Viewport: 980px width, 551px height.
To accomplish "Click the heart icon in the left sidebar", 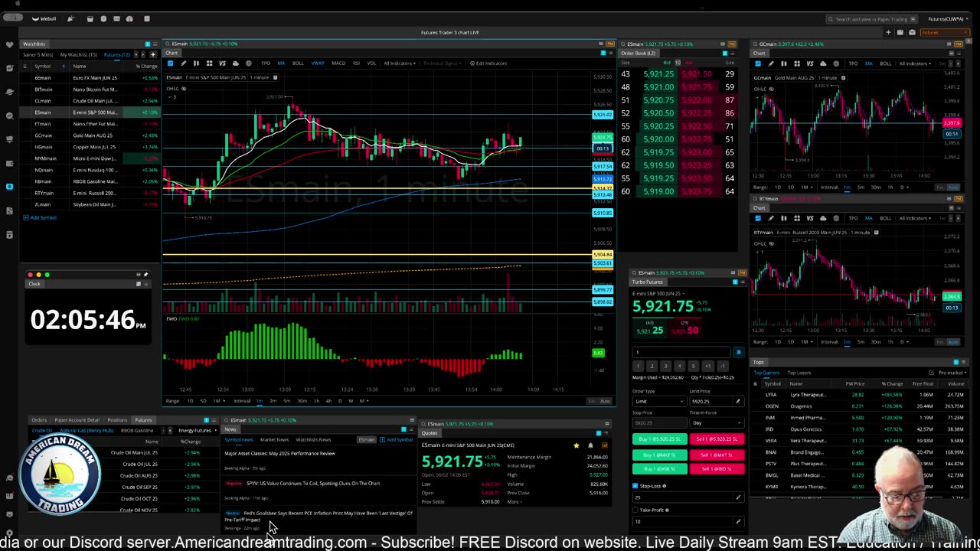I will pos(9,44).
